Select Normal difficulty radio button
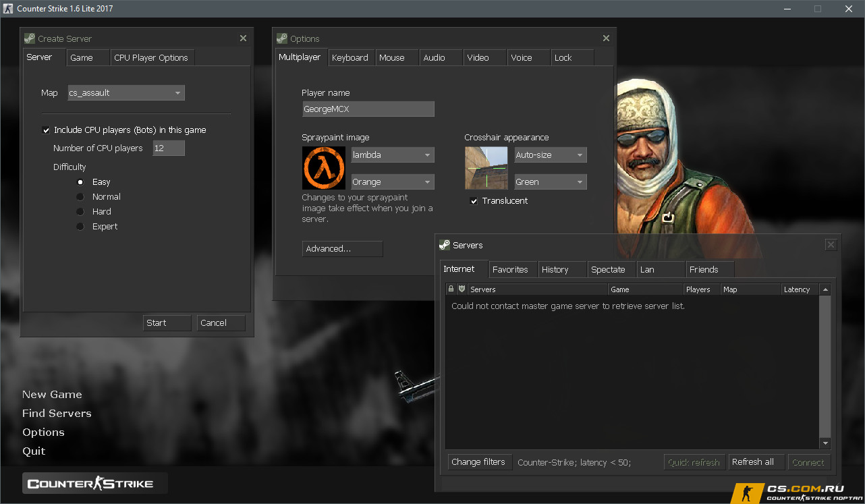Screen dimensions: 865x504 point(80,197)
